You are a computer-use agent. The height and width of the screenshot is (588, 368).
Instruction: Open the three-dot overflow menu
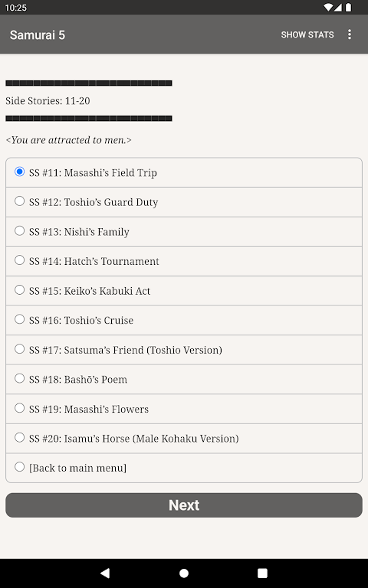tap(350, 34)
